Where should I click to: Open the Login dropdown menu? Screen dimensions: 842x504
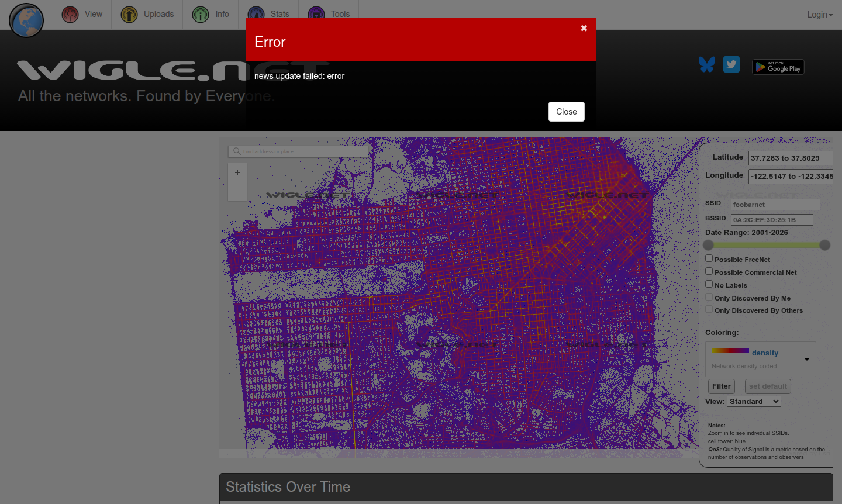819,15
